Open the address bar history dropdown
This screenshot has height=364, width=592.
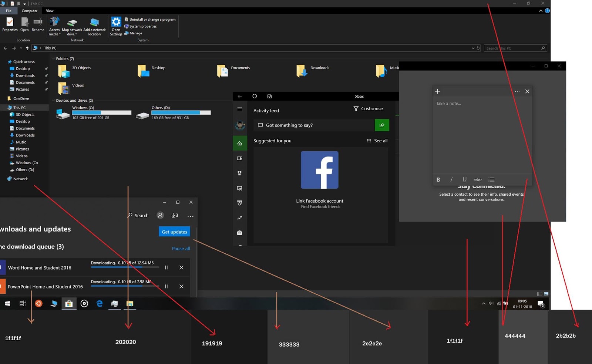(474, 48)
